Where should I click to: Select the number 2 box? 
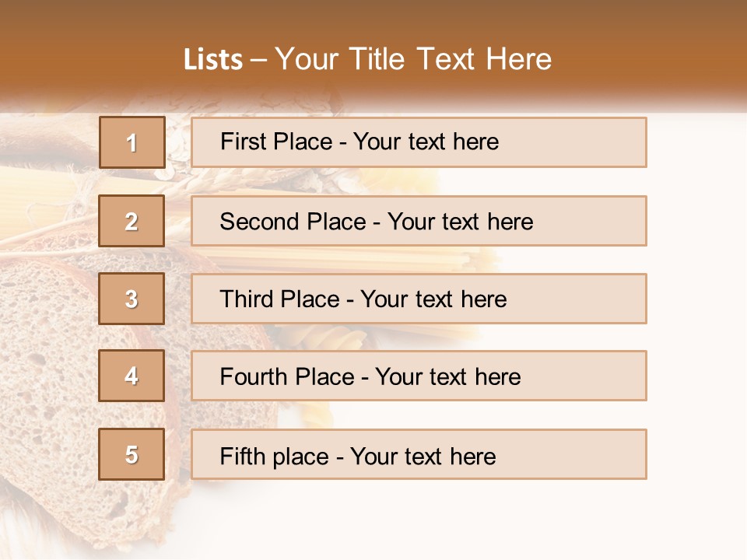point(132,221)
